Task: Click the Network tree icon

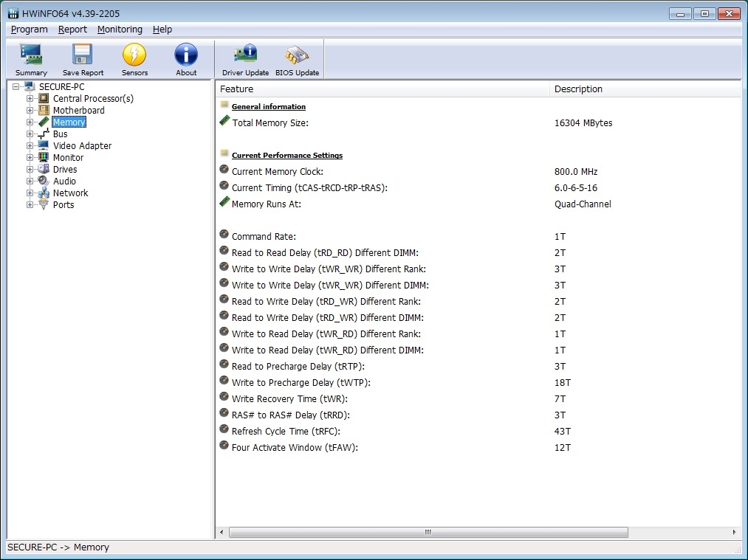Action: pos(44,193)
